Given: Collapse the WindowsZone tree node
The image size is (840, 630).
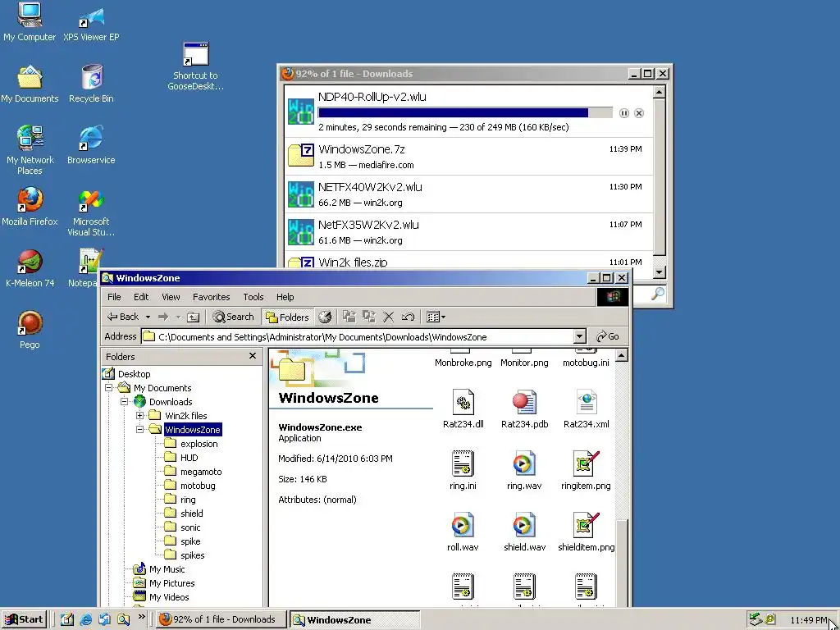Looking at the screenshot, I should pos(139,429).
